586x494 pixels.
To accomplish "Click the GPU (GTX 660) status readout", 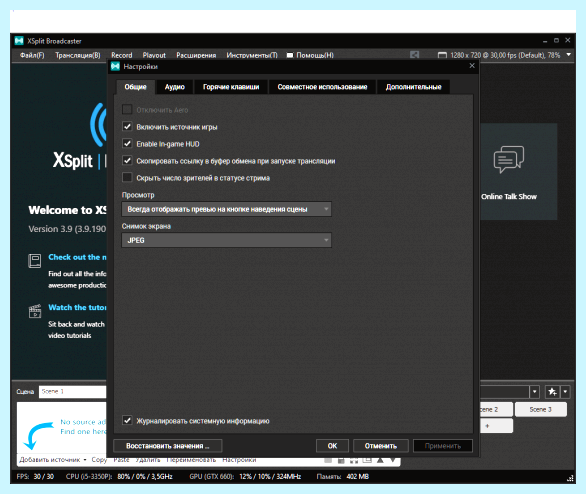I will click(245, 477).
